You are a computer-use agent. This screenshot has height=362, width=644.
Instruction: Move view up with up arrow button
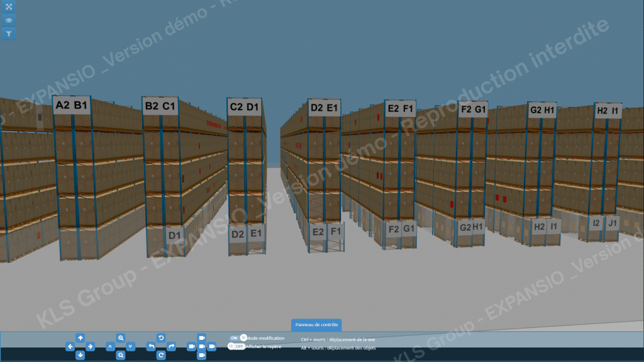(x=80, y=338)
